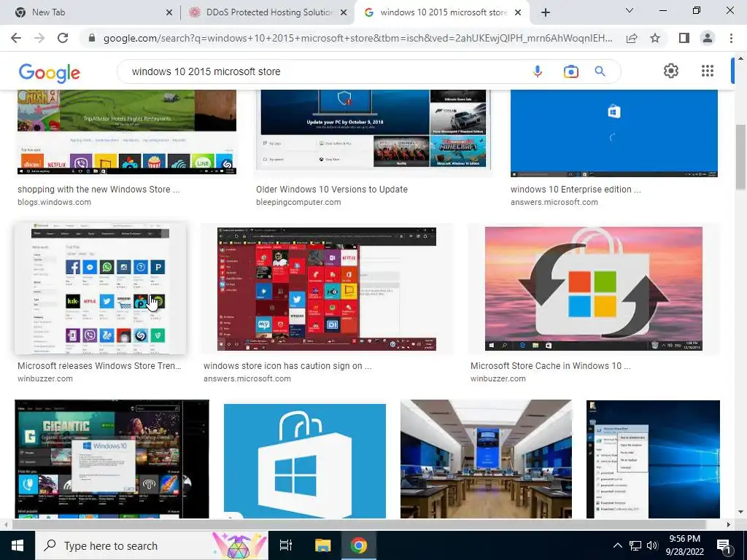747x560 pixels.
Task: Open the blue Windows Store bag logo thumbnail
Action: [x=305, y=461]
